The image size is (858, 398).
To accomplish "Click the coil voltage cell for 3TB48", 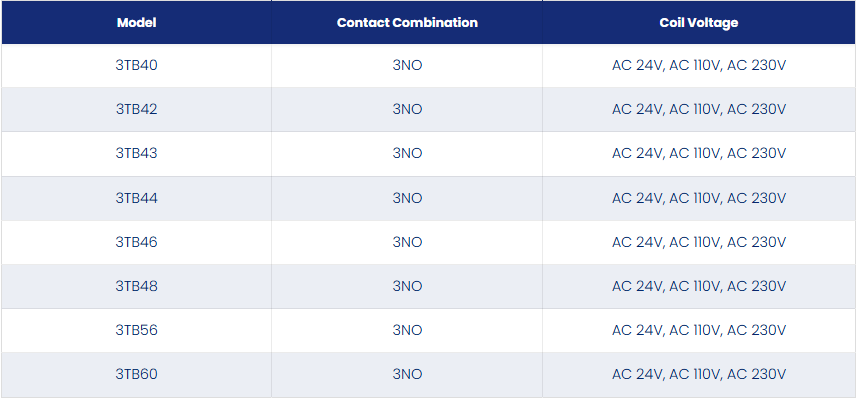I will click(x=699, y=286).
